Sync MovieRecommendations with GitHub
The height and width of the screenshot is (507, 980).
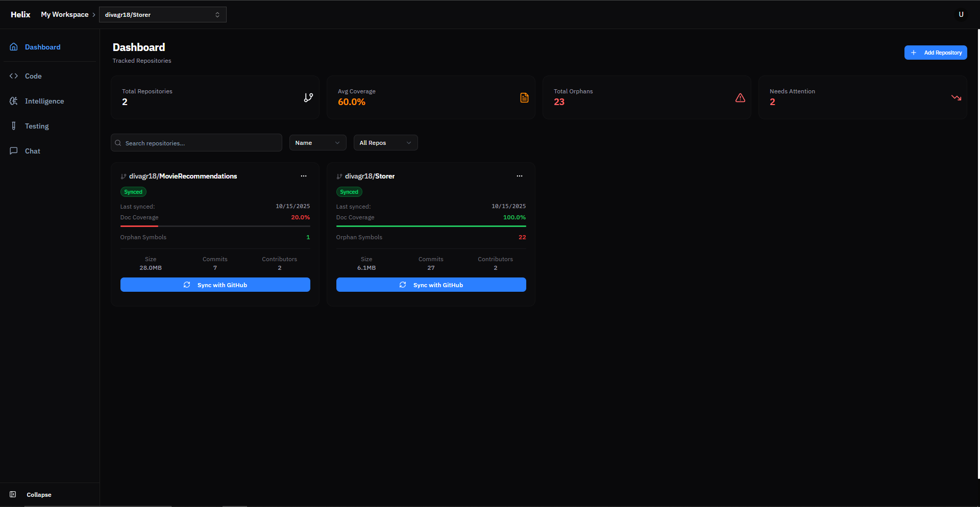[215, 285]
